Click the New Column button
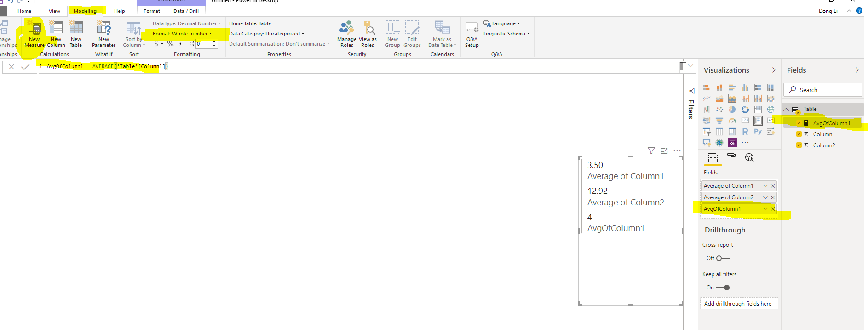Image resolution: width=868 pixels, height=330 pixels. point(56,34)
